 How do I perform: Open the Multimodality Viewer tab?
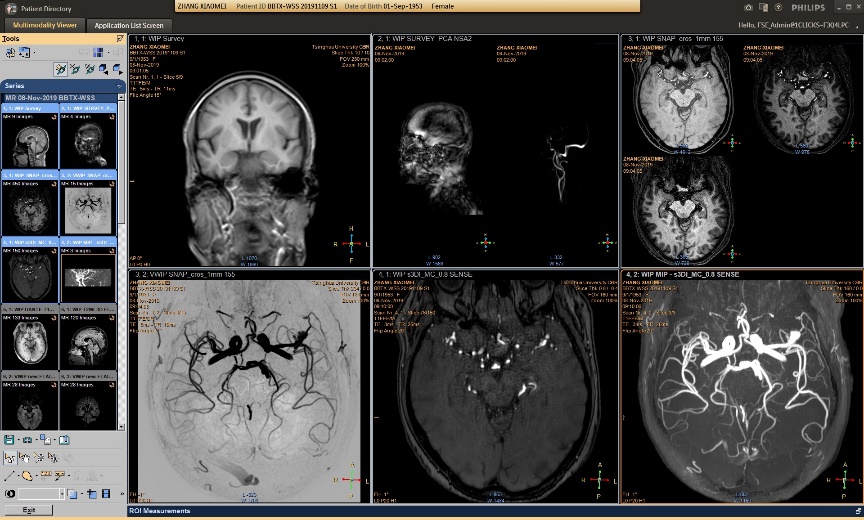click(x=44, y=24)
